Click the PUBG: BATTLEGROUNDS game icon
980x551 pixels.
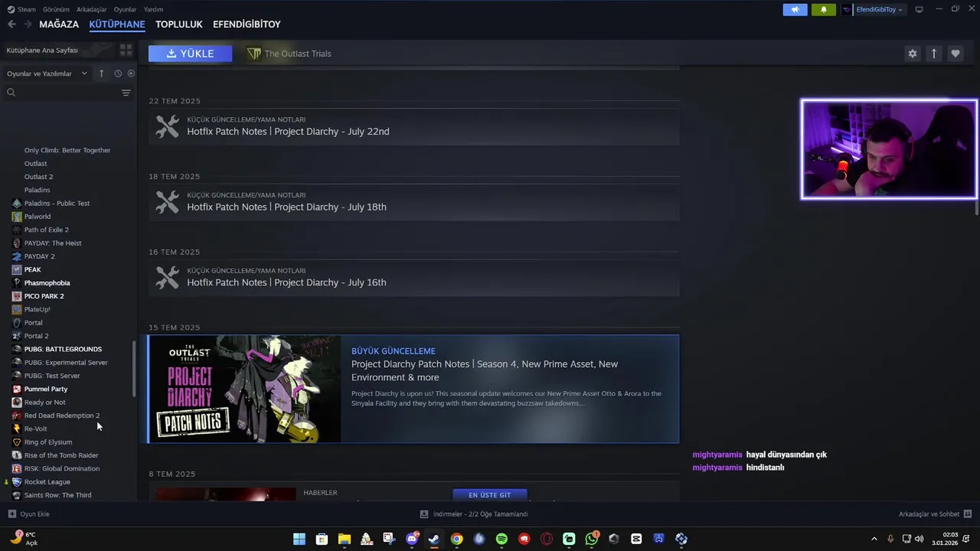(17, 349)
